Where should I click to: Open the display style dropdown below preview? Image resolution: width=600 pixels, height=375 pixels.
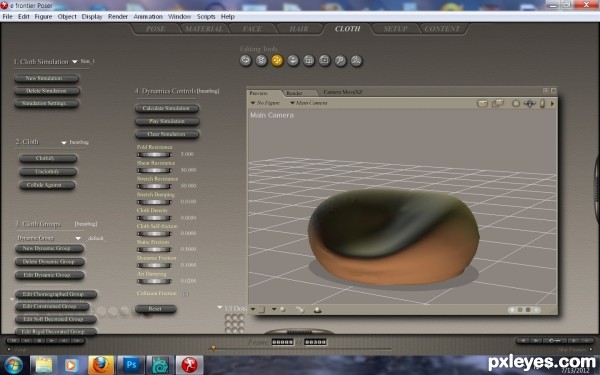(x=253, y=309)
